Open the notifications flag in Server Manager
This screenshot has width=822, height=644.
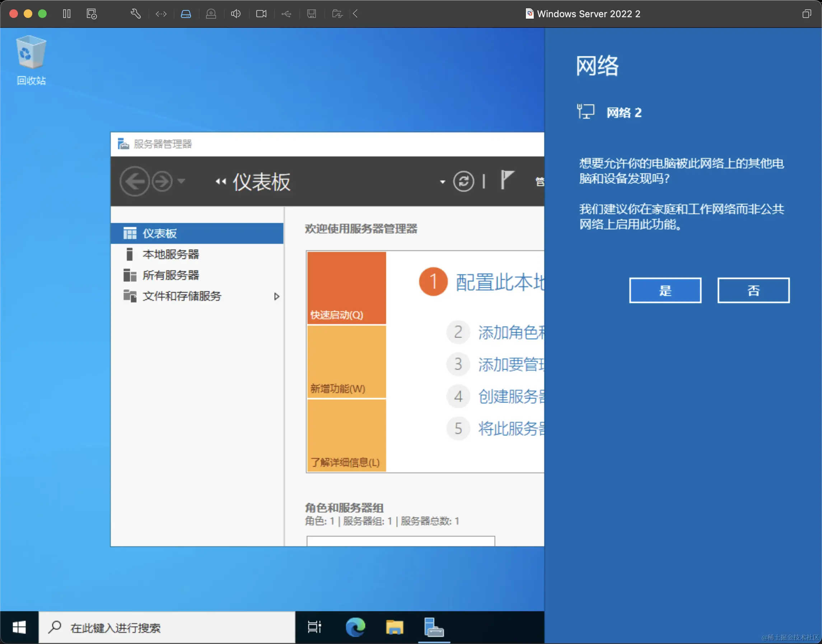pos(507,181)
